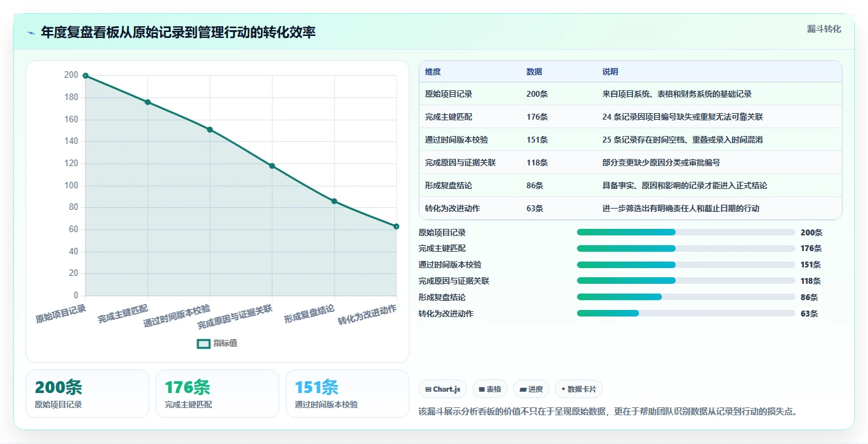Image resolution: width=868 pixels, height=444 pixels.
Task: Click description starting '24 条记录因项目编号缺失'
Action: pos(683,117)
